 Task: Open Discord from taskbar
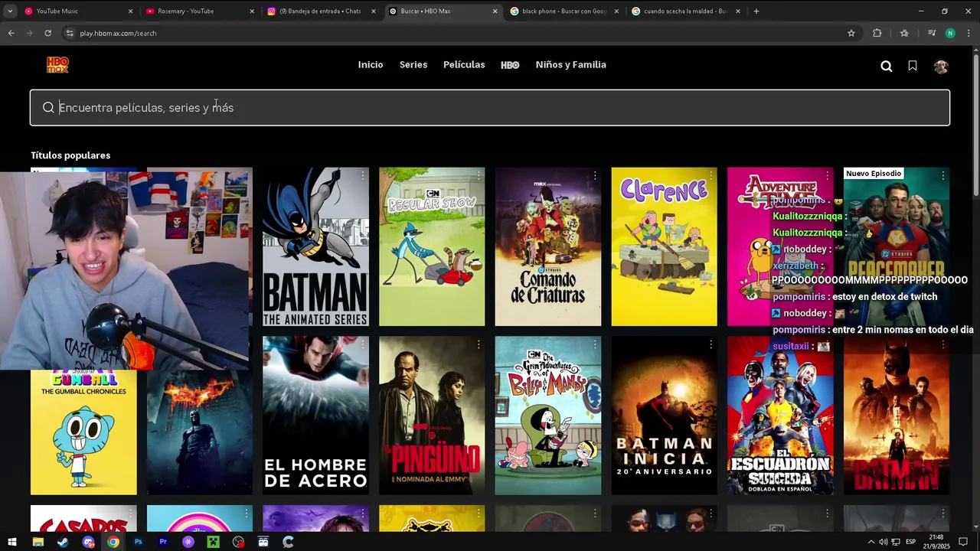(88, 542)
